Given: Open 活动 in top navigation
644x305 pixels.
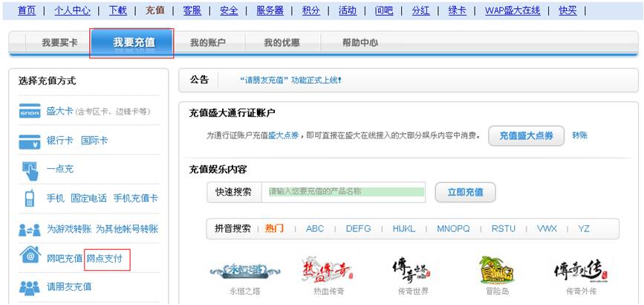Looking at the screenshot, I should 348,10.
